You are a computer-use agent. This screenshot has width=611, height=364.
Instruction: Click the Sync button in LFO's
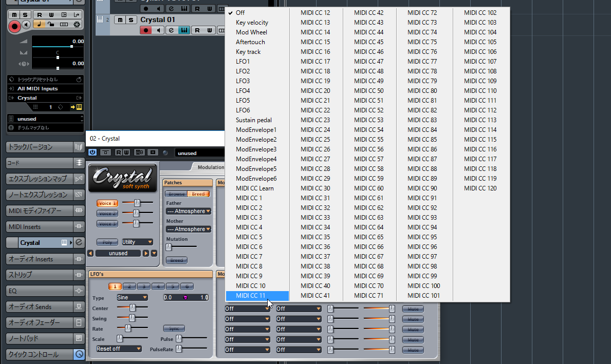pos(174,329)
